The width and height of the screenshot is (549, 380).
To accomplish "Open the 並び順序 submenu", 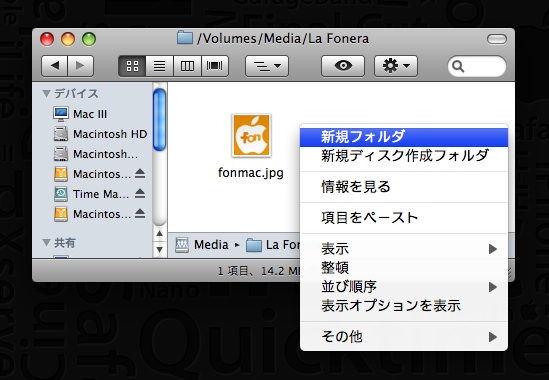I will pos(404,286).
